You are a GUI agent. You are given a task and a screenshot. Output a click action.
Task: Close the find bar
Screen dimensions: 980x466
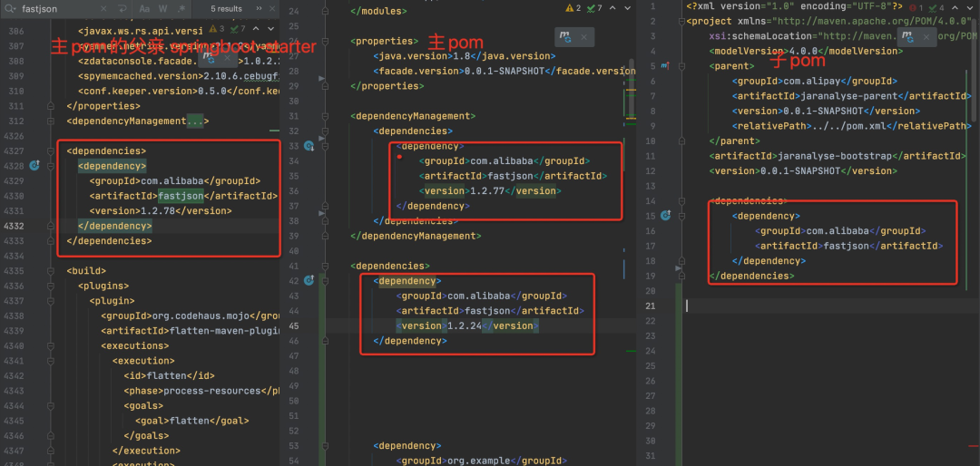(272, 9)
